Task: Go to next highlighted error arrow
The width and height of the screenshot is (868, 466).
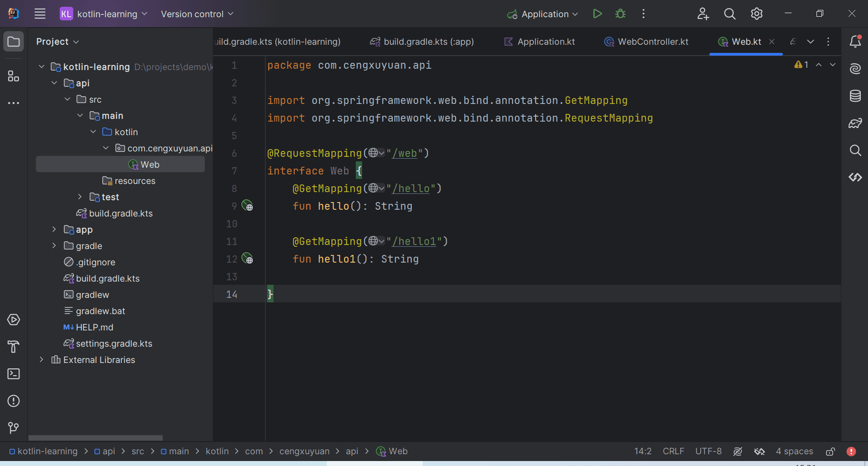Action: click(833, 65)
